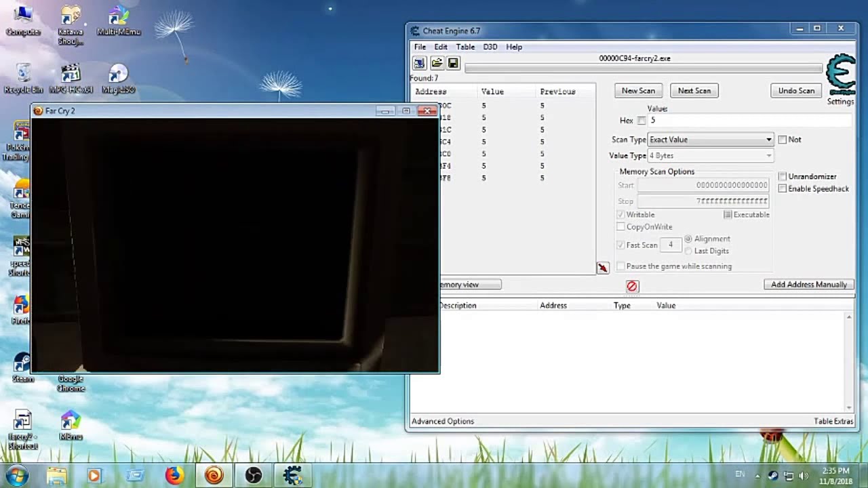Click Add Address Manually button
The image size is (868, 488).
pos(808,285)
